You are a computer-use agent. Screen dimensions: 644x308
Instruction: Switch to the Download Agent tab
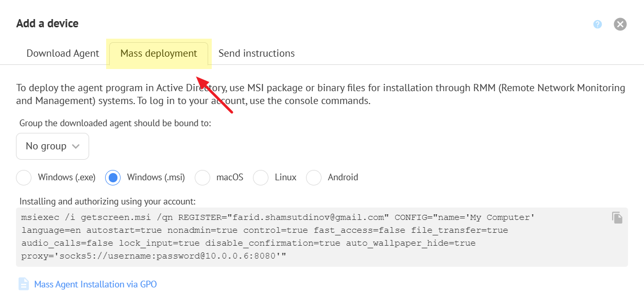click(63, 54)
